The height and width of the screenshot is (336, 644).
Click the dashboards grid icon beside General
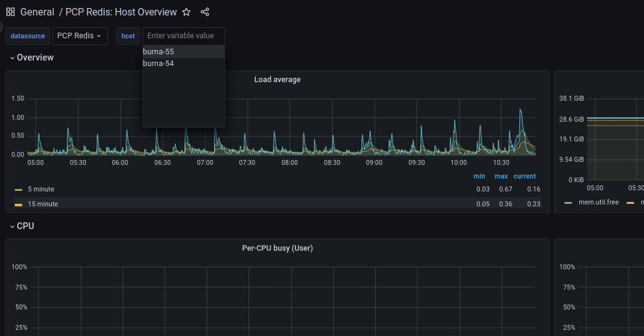click(x=10, y=12)
